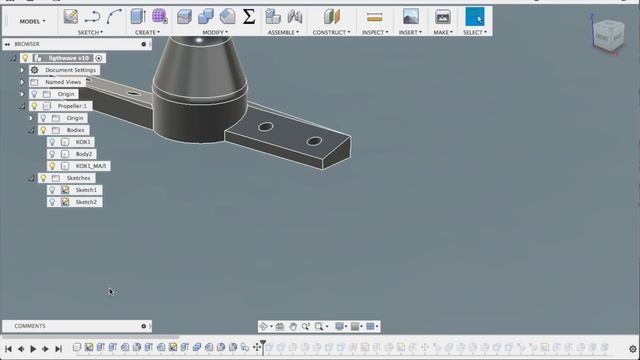Show the KOK1 body

(52, 142)
